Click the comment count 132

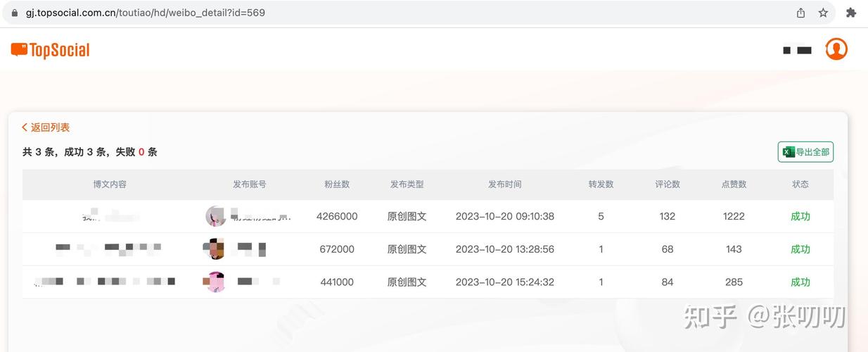(x=668, y=217)
